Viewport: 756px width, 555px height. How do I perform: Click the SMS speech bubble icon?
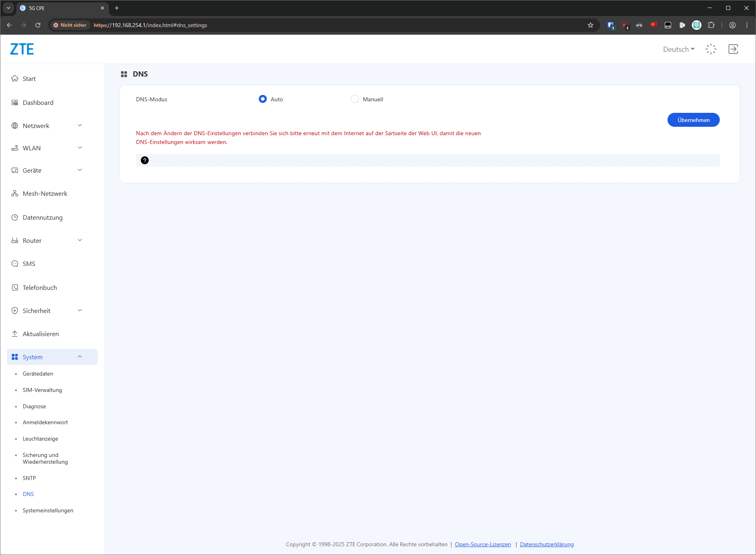pyautogui.click(x=15, y=264)
